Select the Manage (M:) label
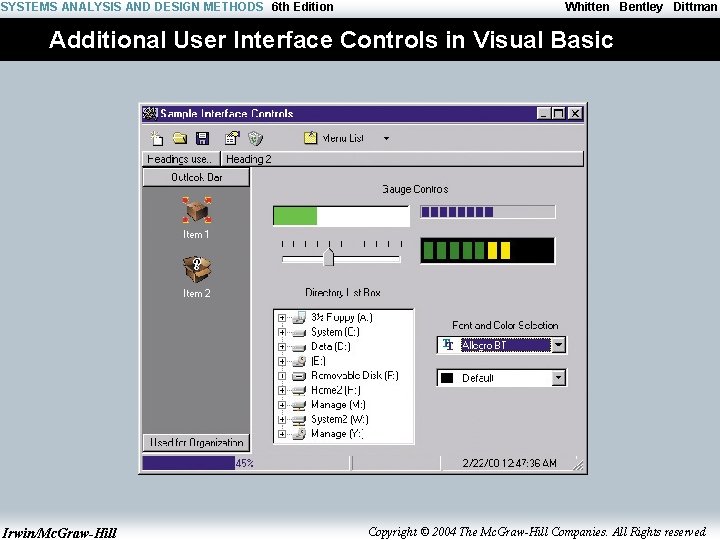720x540 pixels. [338, 405]
